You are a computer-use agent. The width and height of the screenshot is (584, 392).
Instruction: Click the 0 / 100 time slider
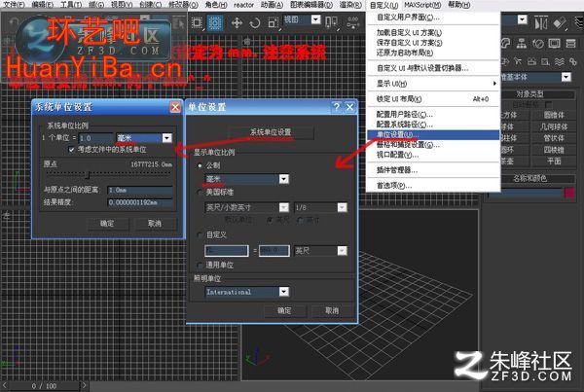click(44, 386)
